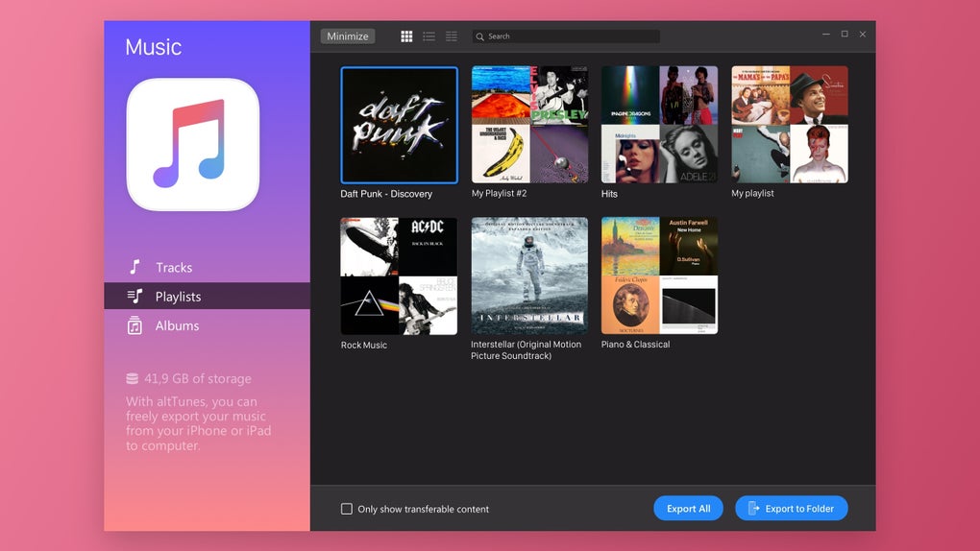
Task: Select the Rock Music playlist cover
Action: (399, 276)
